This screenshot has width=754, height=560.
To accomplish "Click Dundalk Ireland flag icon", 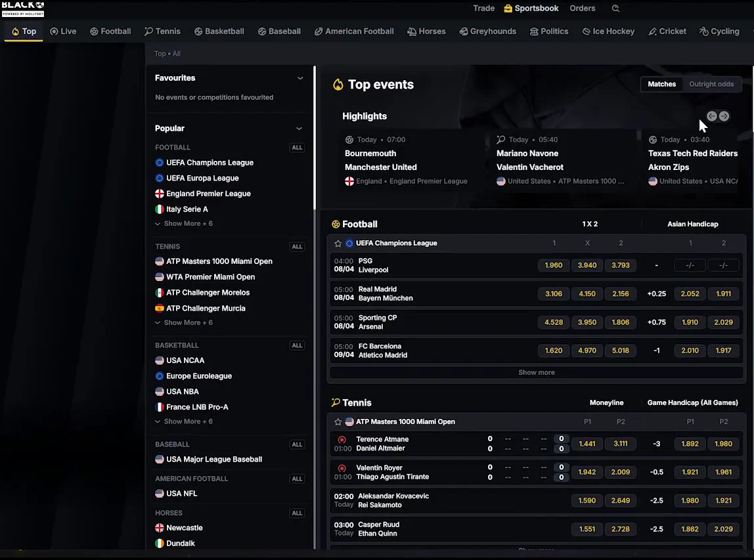I will coord(159,543).
